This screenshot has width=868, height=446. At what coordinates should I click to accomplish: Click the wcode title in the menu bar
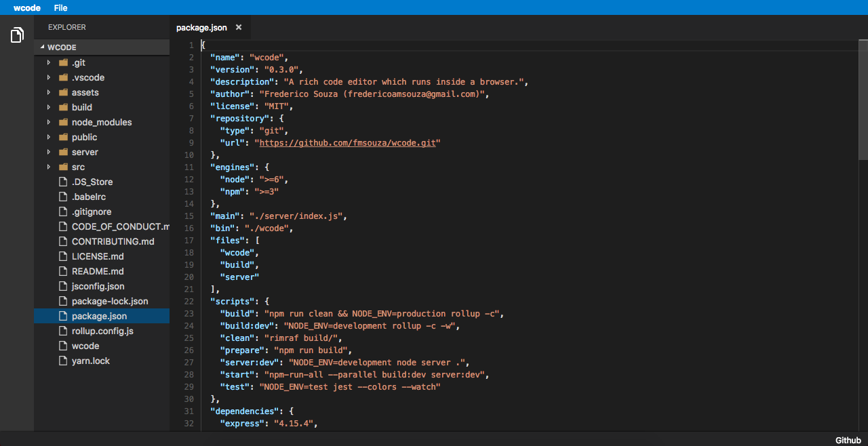coord(27,7)
